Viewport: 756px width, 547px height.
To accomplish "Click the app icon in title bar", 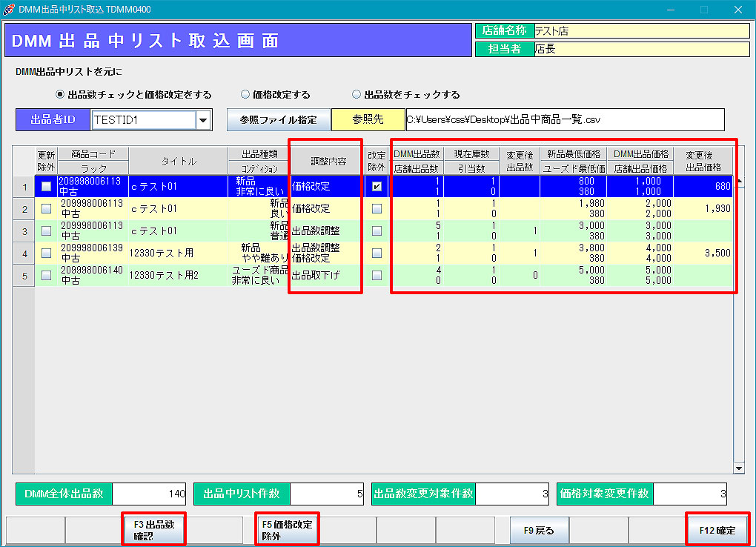I will (x=9, y=9).
